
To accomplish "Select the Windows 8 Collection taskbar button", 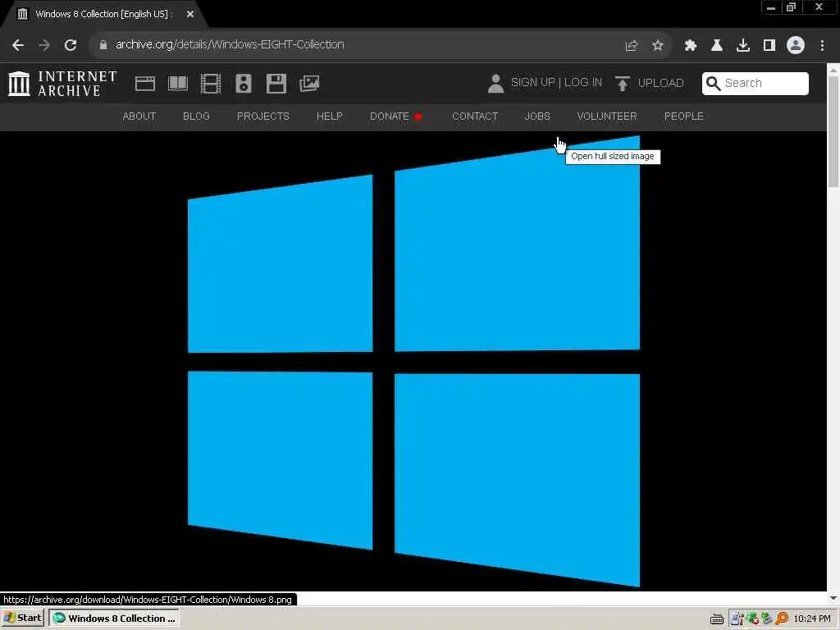I will 114,619.
